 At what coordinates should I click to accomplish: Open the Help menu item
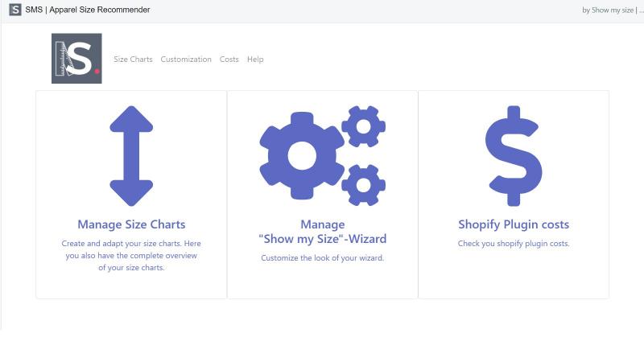(255, 59)
